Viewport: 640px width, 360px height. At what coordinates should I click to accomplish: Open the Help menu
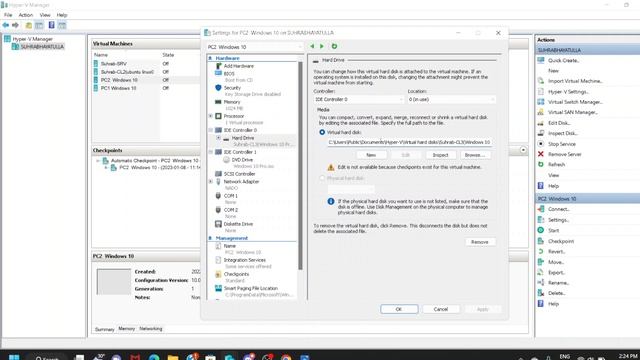[62, 15]
